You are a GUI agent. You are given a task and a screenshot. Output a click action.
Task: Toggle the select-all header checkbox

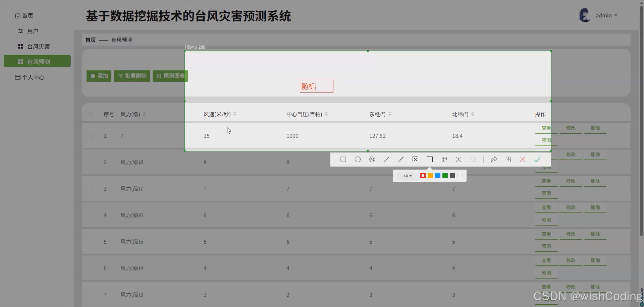89,115
